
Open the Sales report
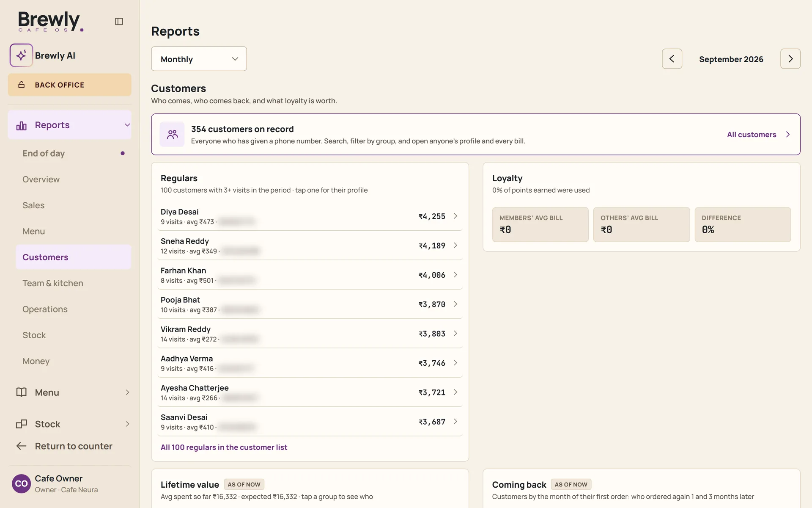pos(74,205)
